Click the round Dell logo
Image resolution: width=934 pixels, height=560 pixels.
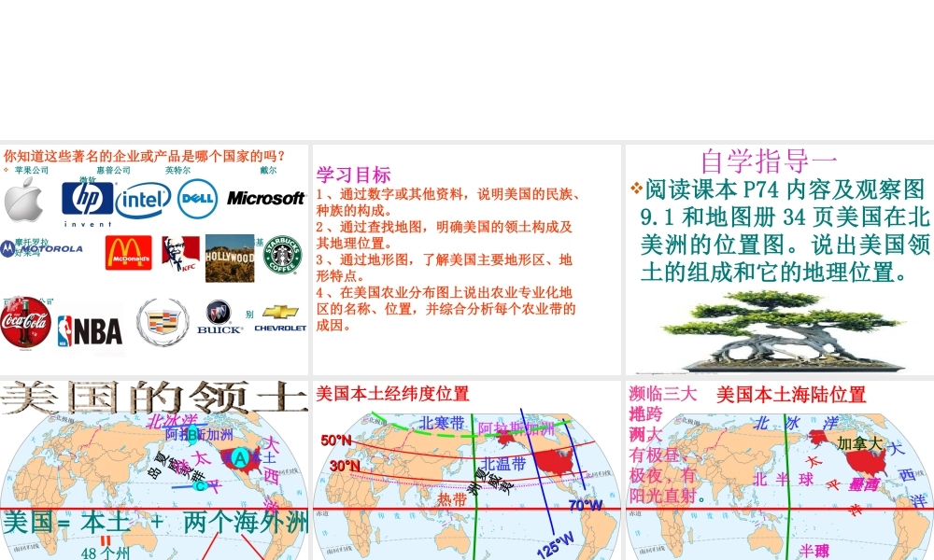pyautogui.click(x=198, y=198)
